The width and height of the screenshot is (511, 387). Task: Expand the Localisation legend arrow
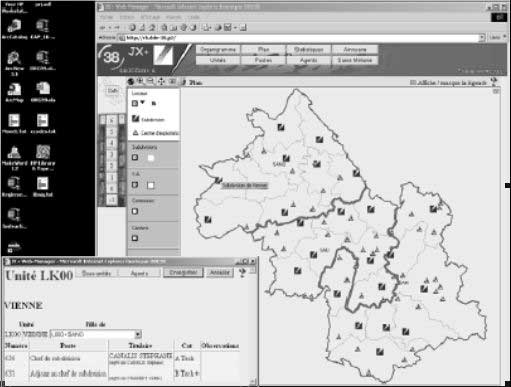point(143,103)
